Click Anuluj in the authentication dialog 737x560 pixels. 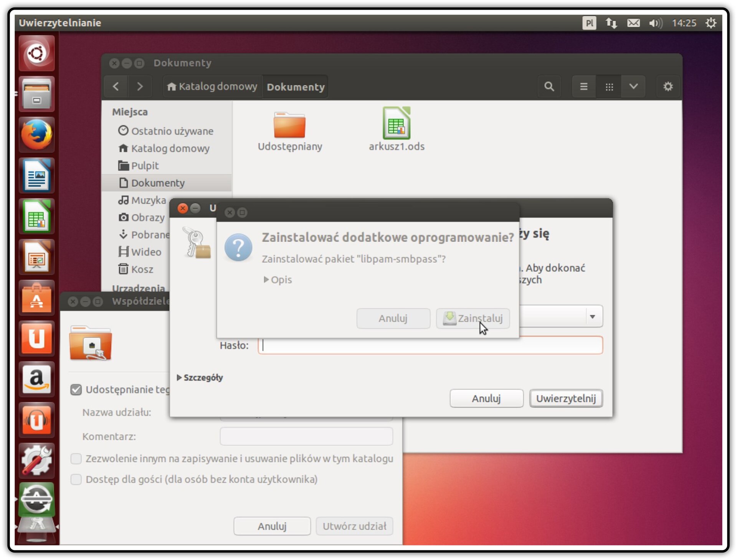click(x=486, y=398)
